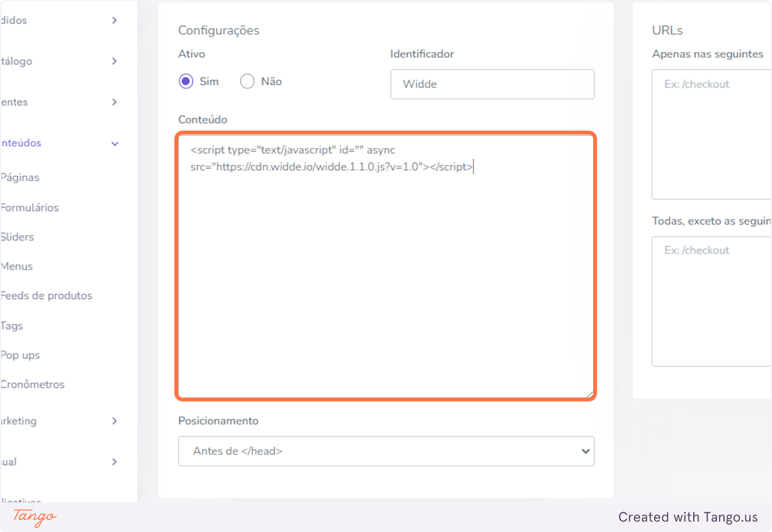The height and width of the screenshot is (532, 772).
Task: Open the Sliders sidebar item
Action: coord(17,237)
